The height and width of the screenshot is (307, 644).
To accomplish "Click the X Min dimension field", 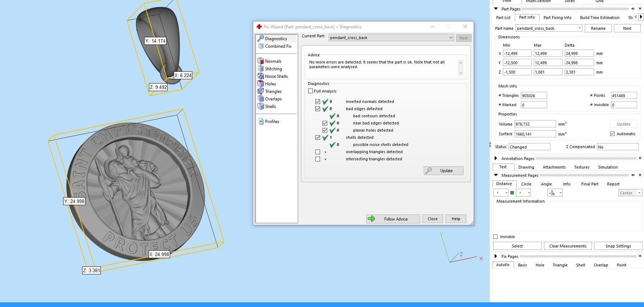I will pyautogui.click(x=517, y=53).
